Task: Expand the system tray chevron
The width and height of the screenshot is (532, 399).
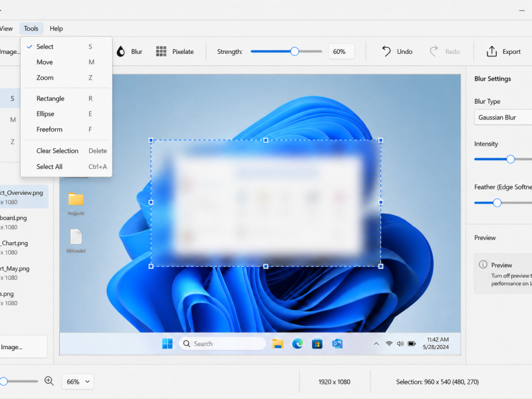Action: click(x=376, y=344)
